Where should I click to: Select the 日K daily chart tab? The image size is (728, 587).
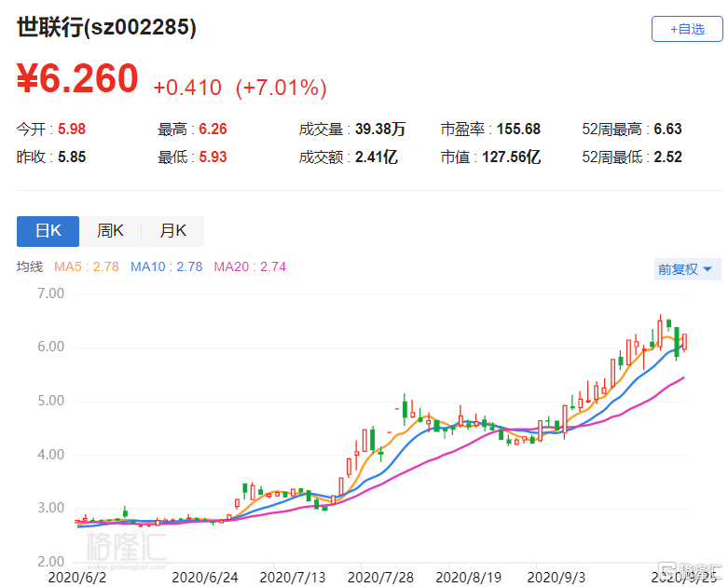tap(48, 231)
